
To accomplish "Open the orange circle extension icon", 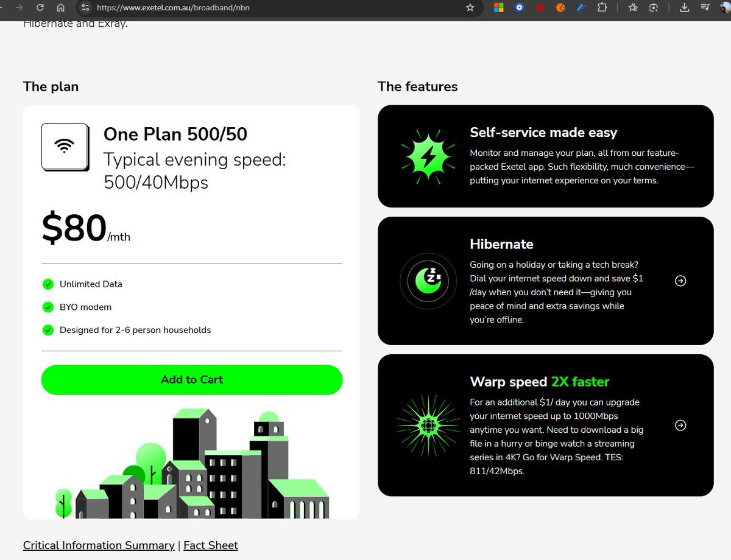I will coord(560,8).
